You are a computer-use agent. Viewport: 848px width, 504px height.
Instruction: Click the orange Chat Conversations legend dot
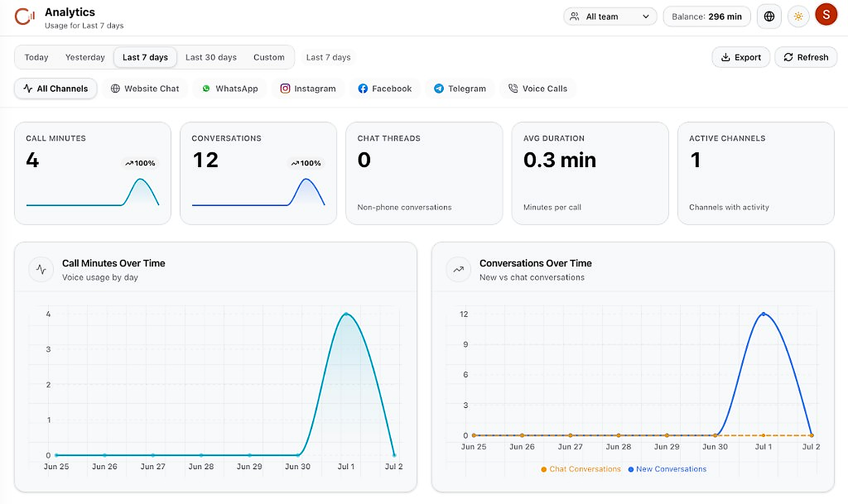tap(544, 469)
